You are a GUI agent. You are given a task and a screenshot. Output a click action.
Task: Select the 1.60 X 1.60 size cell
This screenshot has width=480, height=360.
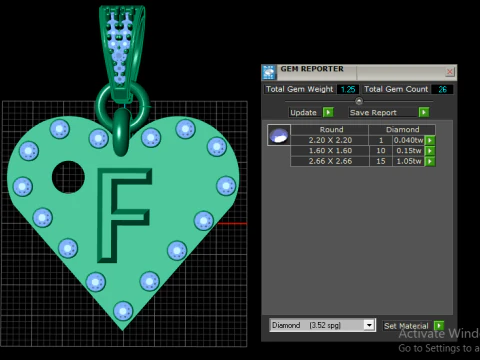click(x=330, y=151)
